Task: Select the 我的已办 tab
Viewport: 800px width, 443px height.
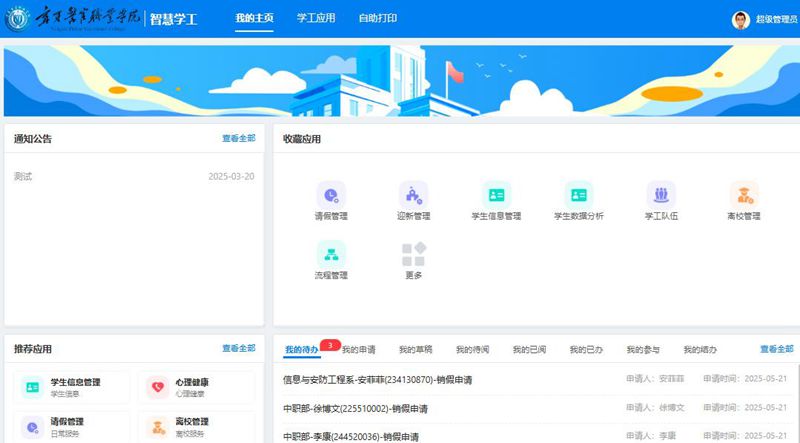Action: tap(586, 350)
